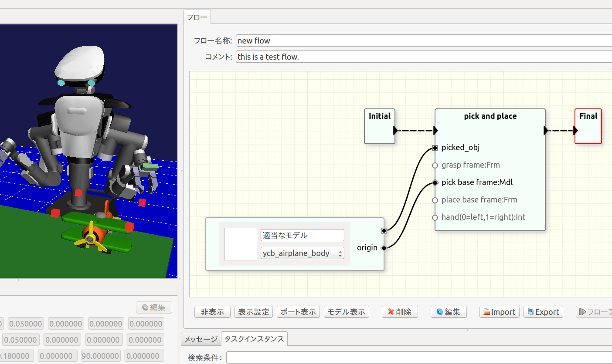Click the 0.180000 value field

[17, 356]
